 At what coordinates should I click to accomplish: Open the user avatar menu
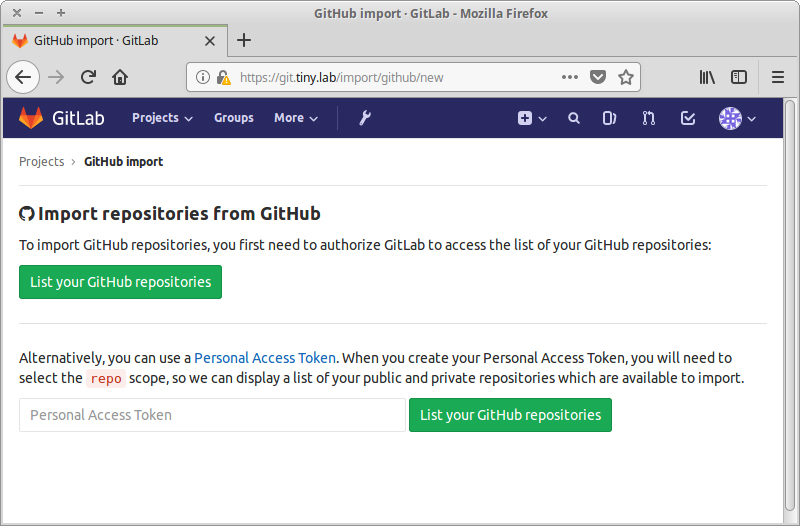(737, 118)
